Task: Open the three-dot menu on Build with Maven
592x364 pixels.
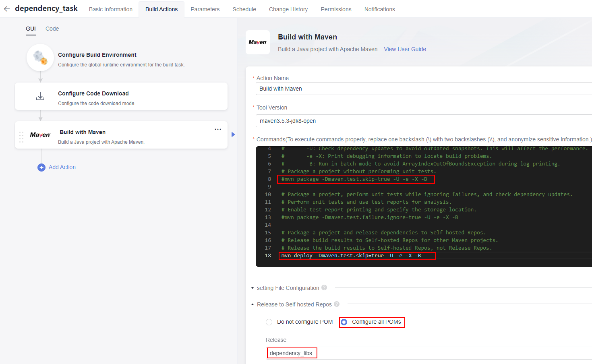Action: click(x=218, y=129)
